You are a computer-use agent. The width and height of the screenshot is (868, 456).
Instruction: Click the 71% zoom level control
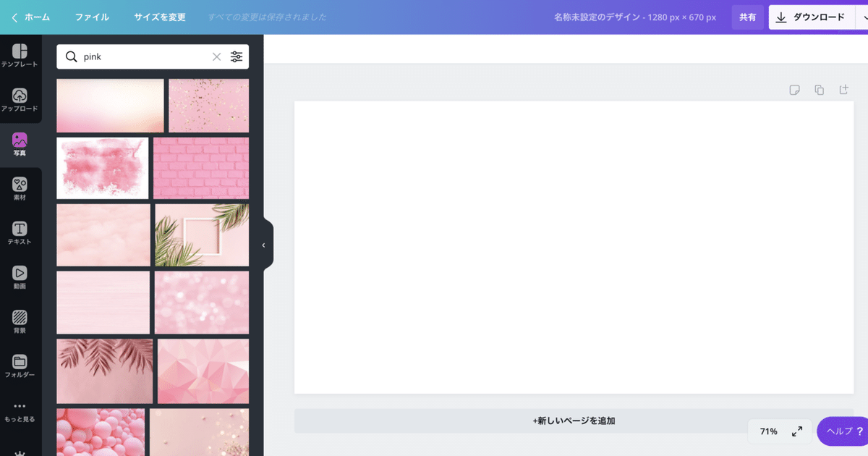tap(769, 431)
